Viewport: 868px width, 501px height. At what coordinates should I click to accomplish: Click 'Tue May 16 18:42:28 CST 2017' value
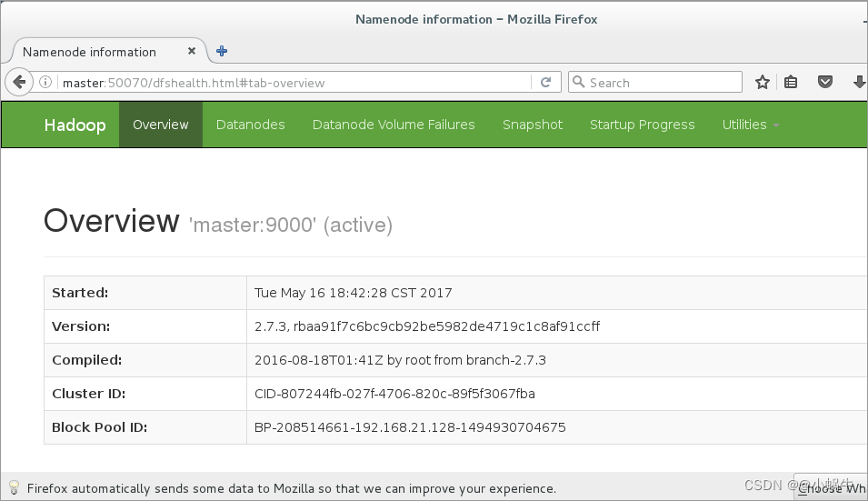tap(354, 293)
